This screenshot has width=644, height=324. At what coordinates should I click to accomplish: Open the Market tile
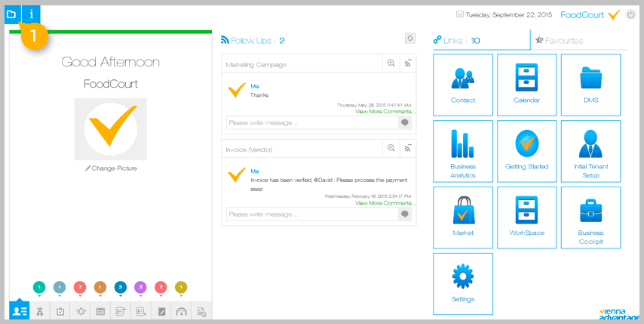(x=463, y=218)
